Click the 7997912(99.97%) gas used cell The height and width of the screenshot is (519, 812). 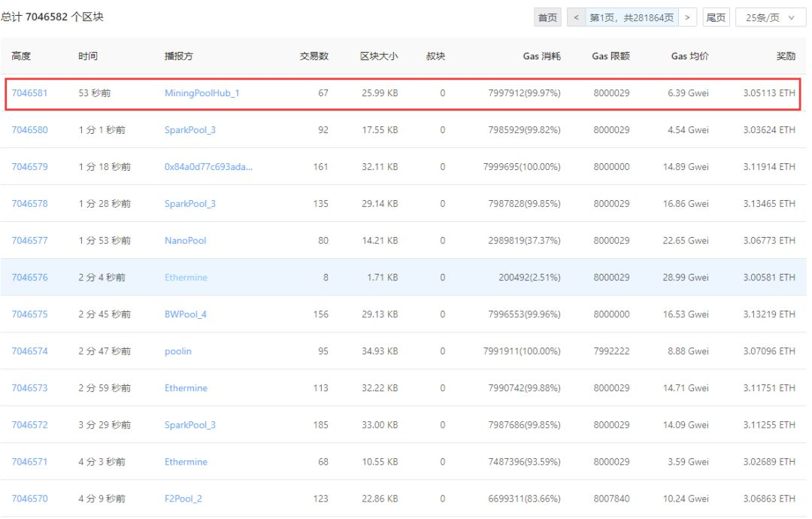[x=524, y=93]
